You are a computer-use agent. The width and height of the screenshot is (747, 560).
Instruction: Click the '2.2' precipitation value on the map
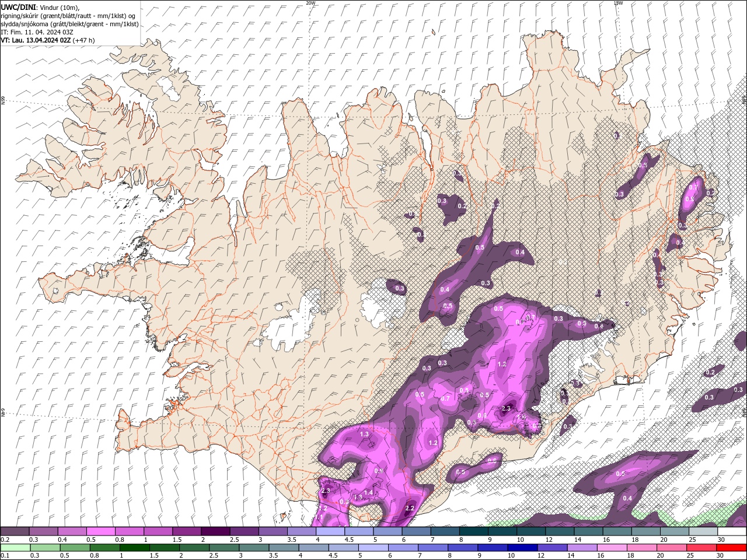pos(410,508)
